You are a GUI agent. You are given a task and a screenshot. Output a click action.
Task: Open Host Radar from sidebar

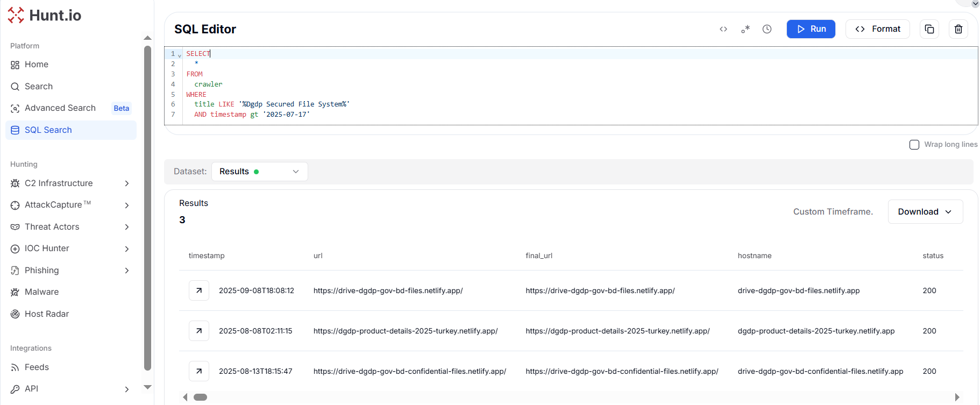47,314
